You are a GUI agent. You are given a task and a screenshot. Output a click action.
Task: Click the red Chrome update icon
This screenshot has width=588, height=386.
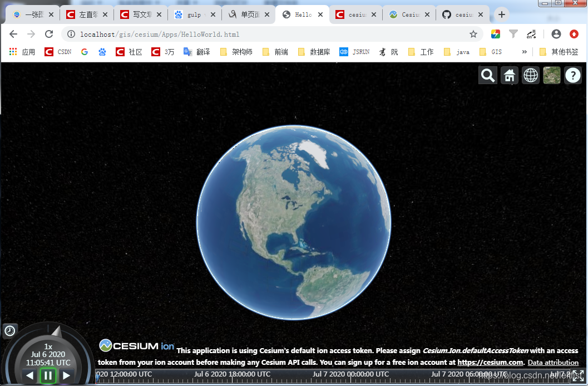point(574,34)
